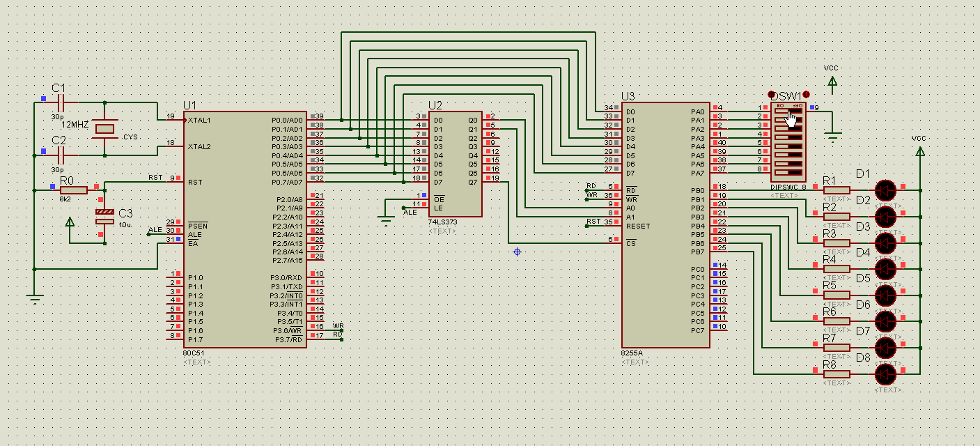
Task: Click the C2 capacitor symbol
Action: click(x=61, y=155)
